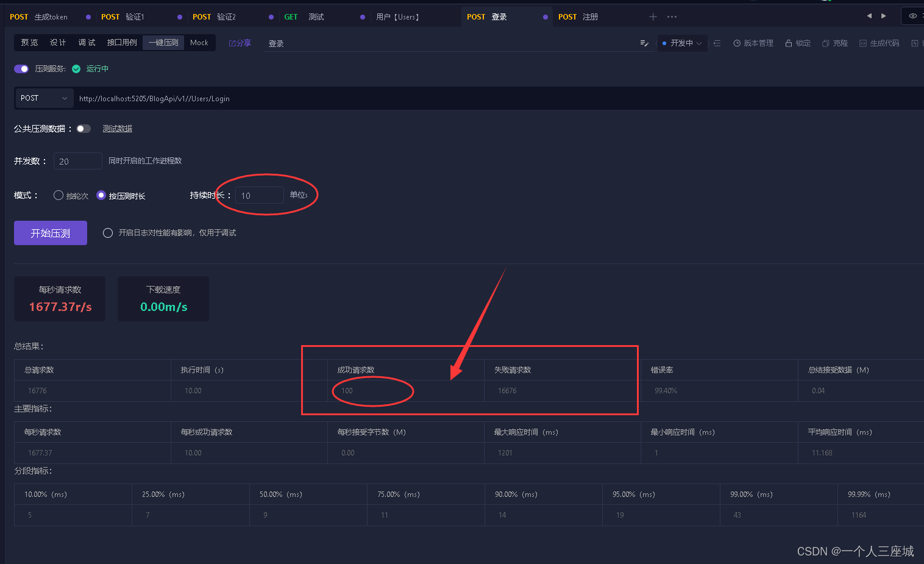Click the 每秒接受字节数 value 0.00
924x564 pixels.
(x=348, y=453)
